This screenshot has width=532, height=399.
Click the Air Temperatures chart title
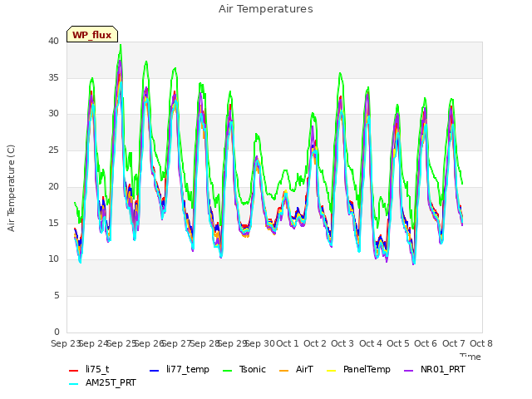(x=266, y=9)
